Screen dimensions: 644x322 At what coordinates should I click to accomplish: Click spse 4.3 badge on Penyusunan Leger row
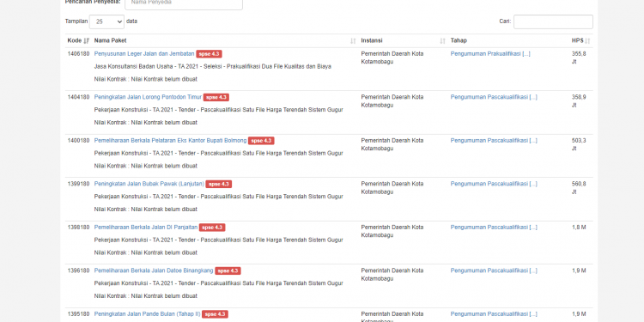point(209,54)
